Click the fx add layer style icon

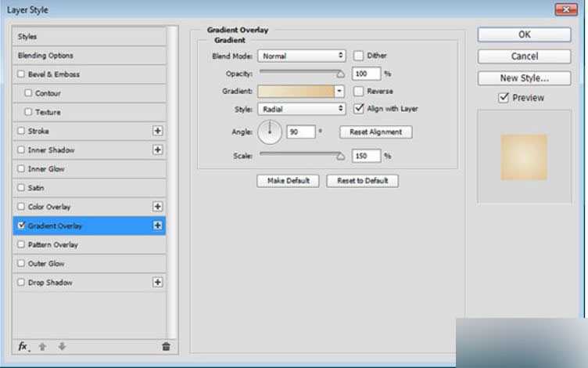pos(23,347)
